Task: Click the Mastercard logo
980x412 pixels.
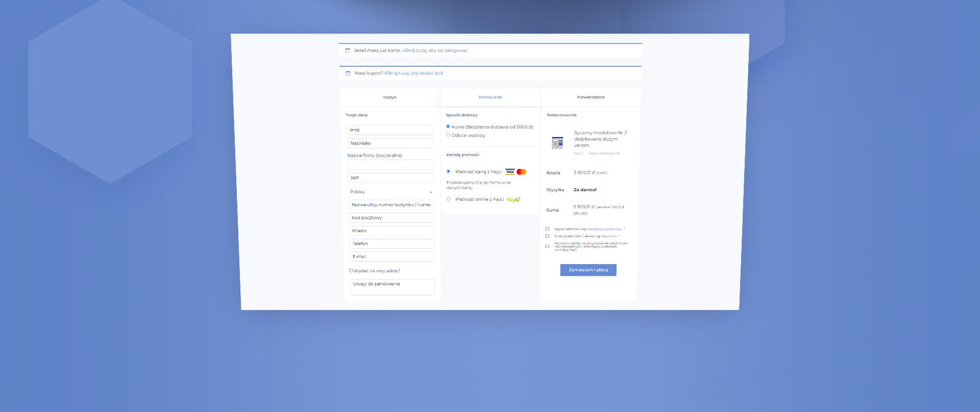Action: (x=521, y=172)
